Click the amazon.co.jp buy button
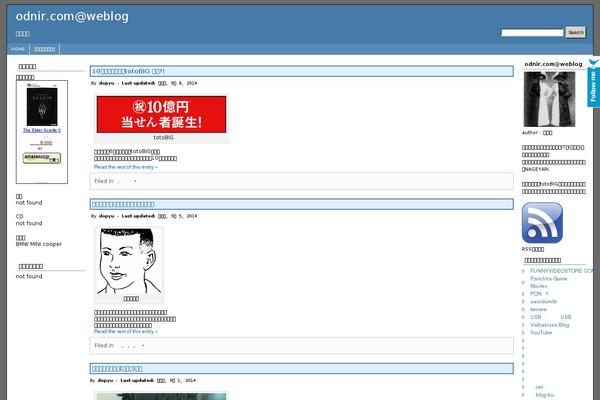The width and height of the screenshot is (600, 400). (42, 158)
